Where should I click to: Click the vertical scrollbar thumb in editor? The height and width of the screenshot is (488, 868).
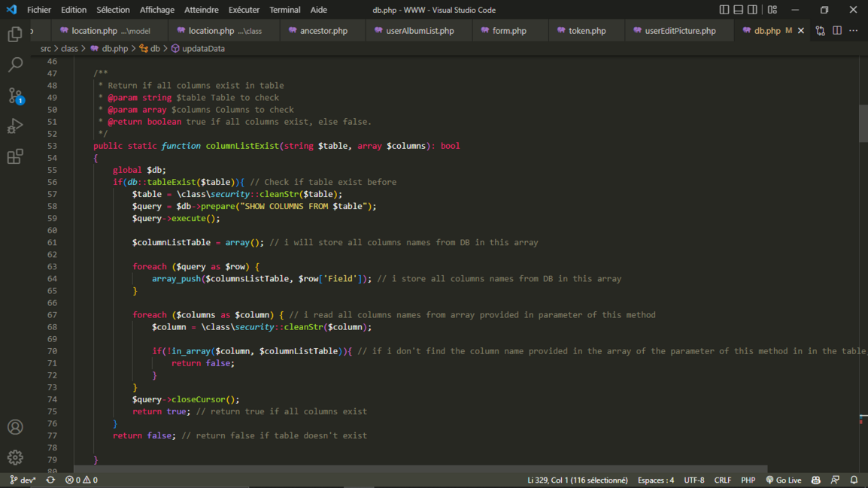(863, 123)
